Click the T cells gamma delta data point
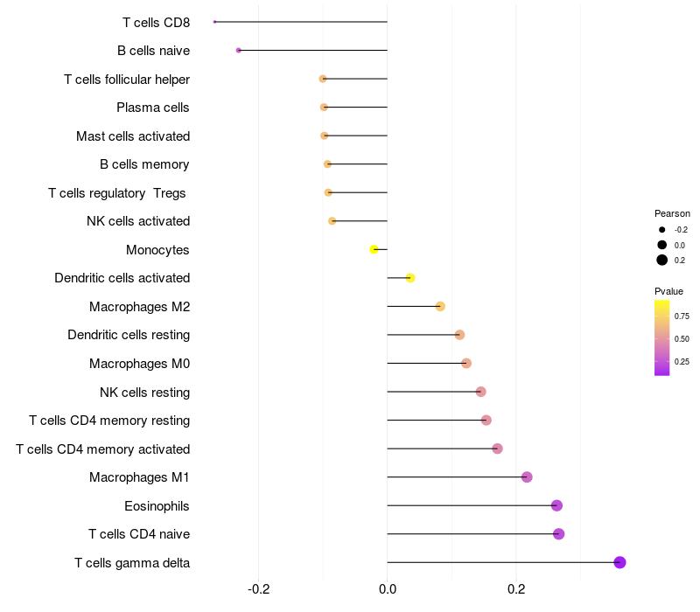Image resolution: width=700 pixels, height=612 pixels. click(x=619, y=562)
